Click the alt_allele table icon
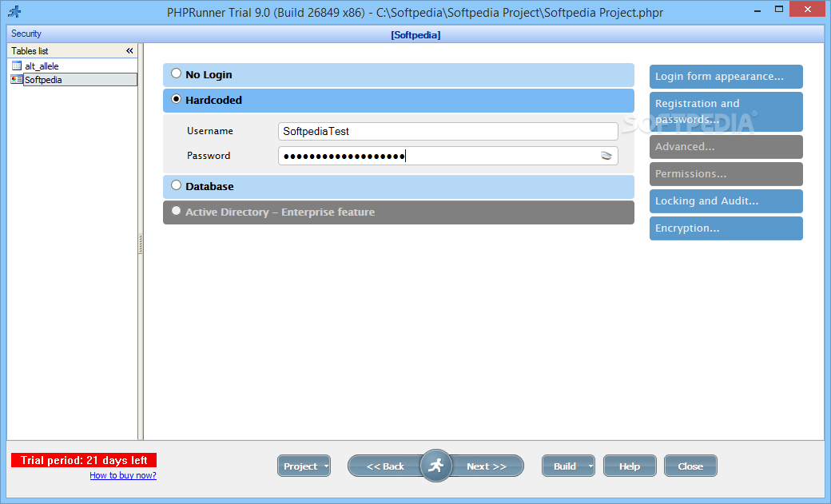Screen dimensions: 831x504 pyautogui.click(x=17, y=65)
